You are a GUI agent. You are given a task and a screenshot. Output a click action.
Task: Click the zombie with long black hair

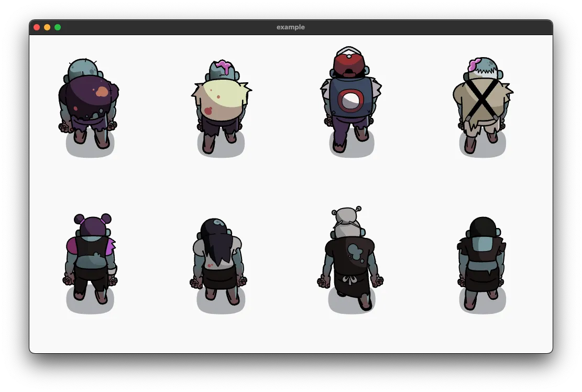point(219,262)
